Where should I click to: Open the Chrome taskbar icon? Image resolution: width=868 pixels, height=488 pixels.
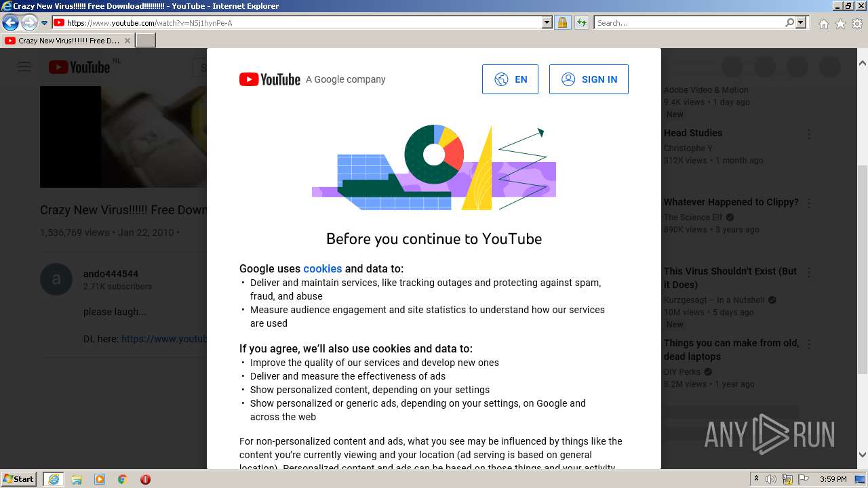point(123,479)
